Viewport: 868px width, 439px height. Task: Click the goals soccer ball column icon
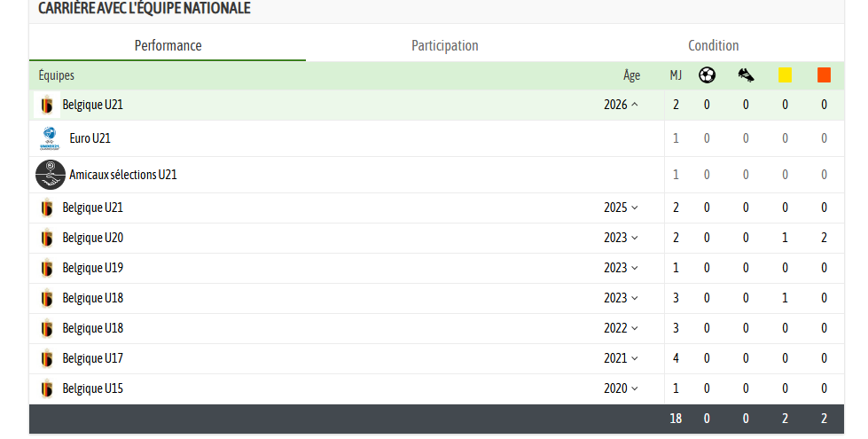pyautogui.click(x=707, y=74)
